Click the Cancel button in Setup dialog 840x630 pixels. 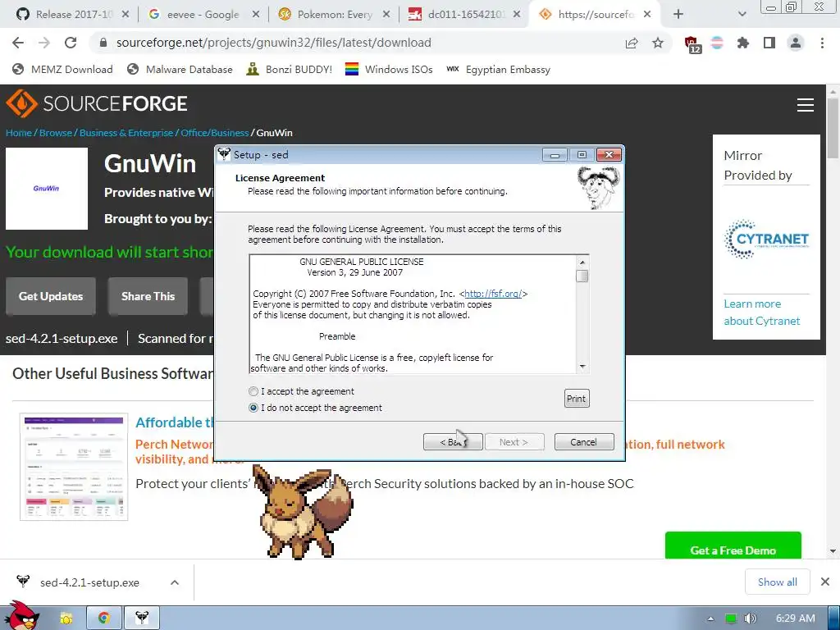584,442
